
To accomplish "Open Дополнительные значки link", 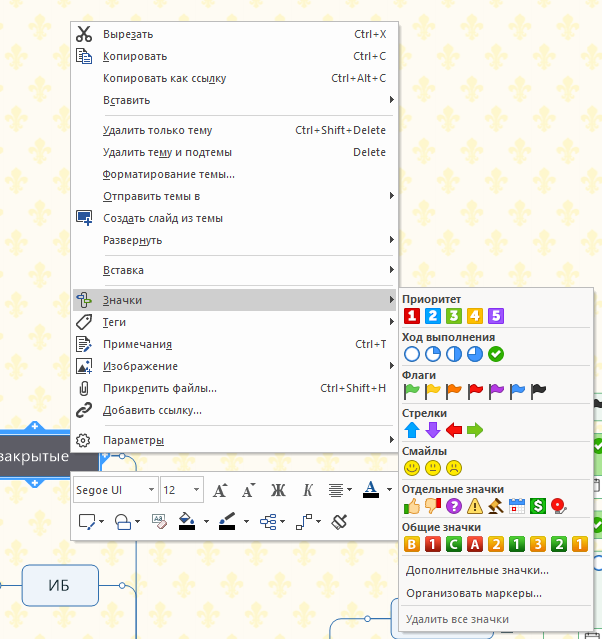I will 477,571.
